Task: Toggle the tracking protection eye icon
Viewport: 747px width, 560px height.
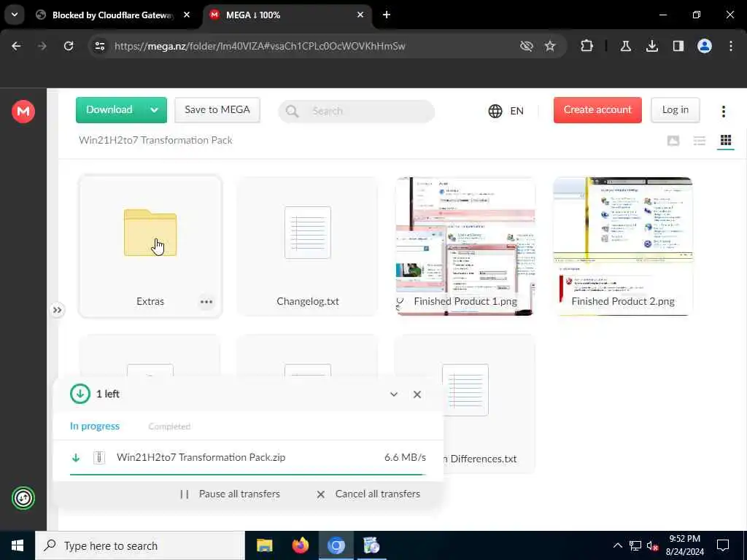Action: pos(527,46)
